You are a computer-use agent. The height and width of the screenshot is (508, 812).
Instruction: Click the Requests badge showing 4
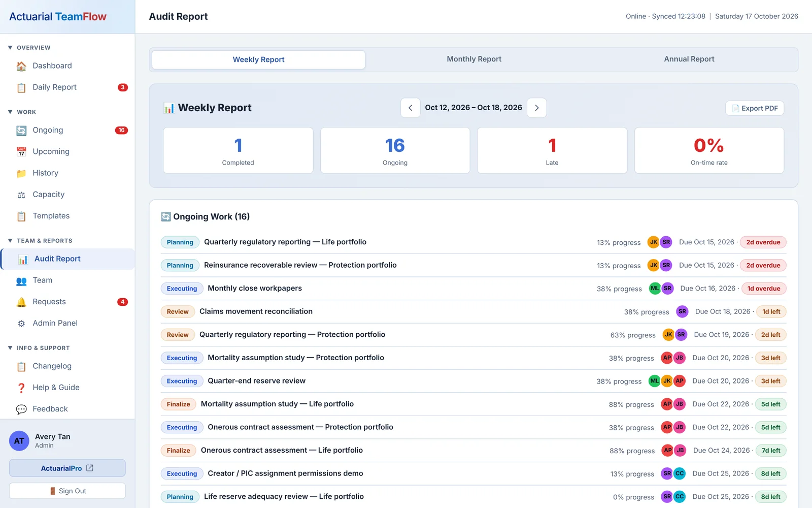122,302
